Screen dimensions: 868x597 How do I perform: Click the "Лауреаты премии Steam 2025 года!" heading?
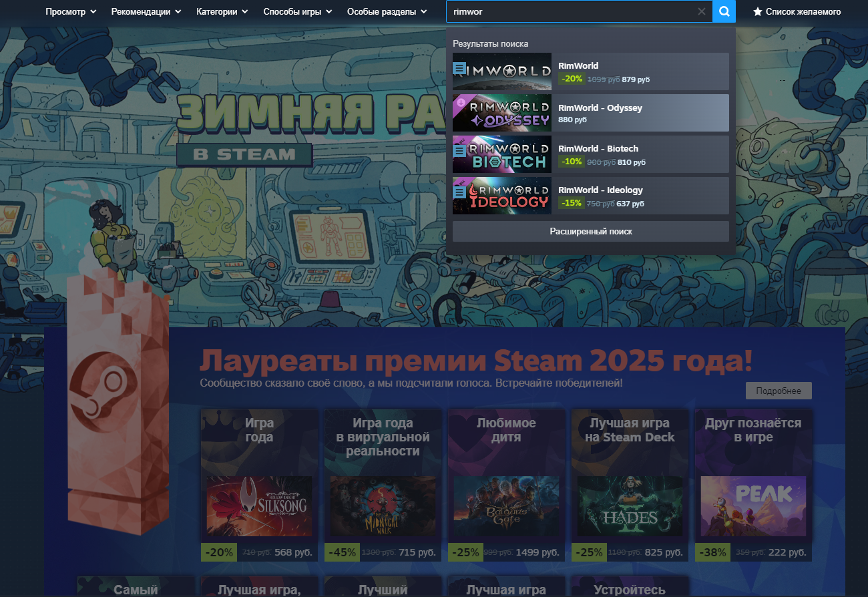[x=476, y=361]
